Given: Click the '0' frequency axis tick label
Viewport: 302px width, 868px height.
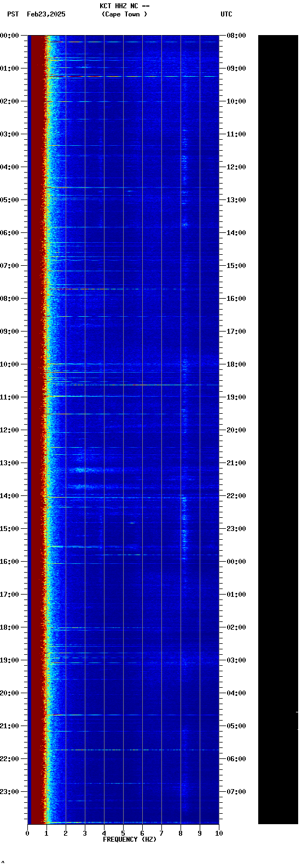Looking at the screenshot, I should [x=27, y=833].
